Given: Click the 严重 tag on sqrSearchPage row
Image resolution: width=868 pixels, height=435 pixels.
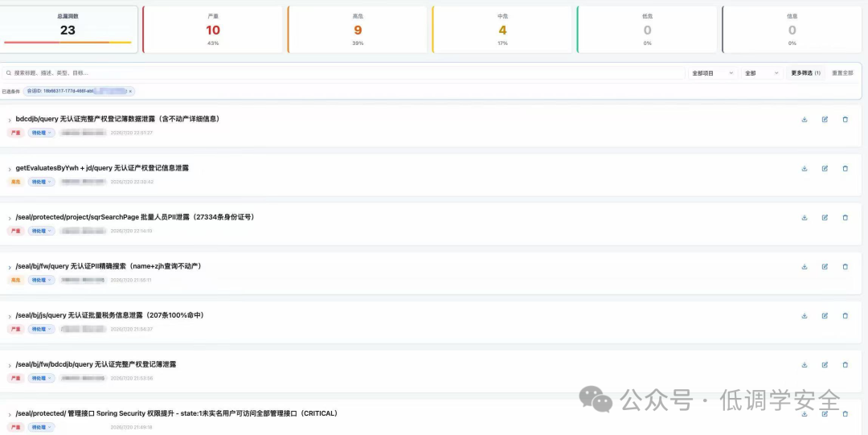Looking at the screenshot, I should pyautogui.click(x=15, y=231).
